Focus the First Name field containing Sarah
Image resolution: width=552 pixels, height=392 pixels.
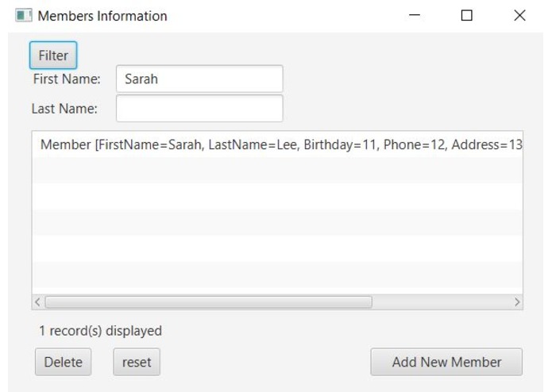(x=199, y=79)
